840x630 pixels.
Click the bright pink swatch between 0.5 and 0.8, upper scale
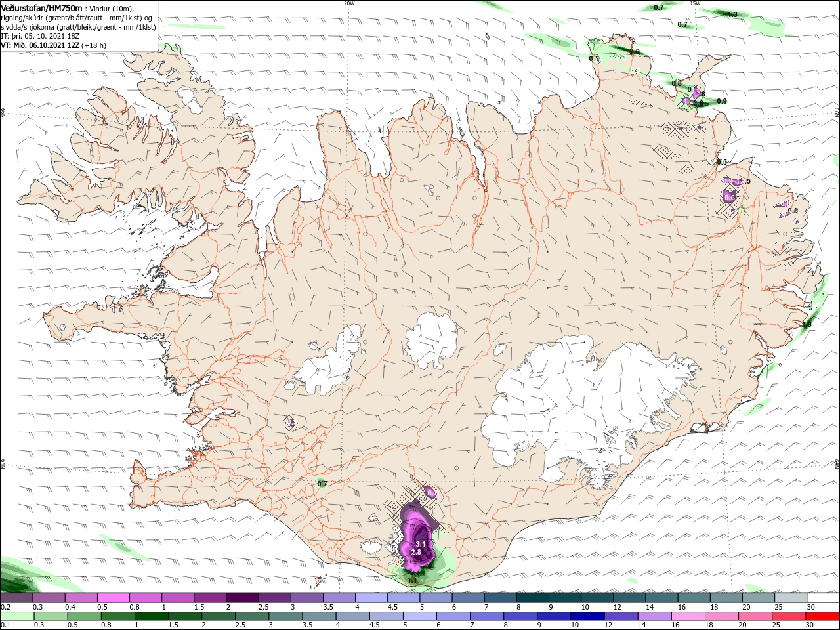click(113, 598)
